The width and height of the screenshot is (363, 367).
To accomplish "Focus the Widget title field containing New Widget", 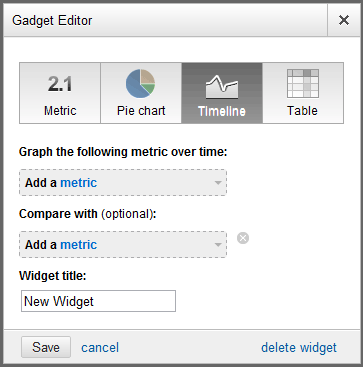I will 98,301.
